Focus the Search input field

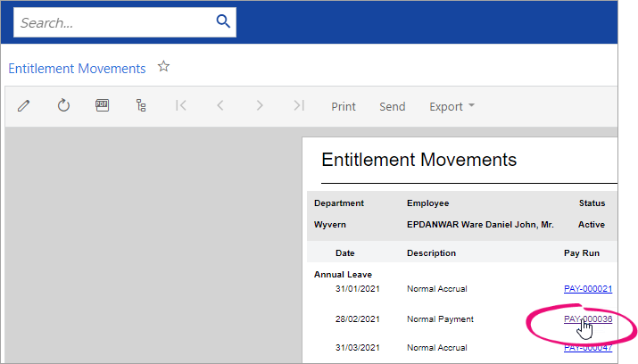(125, 22)
